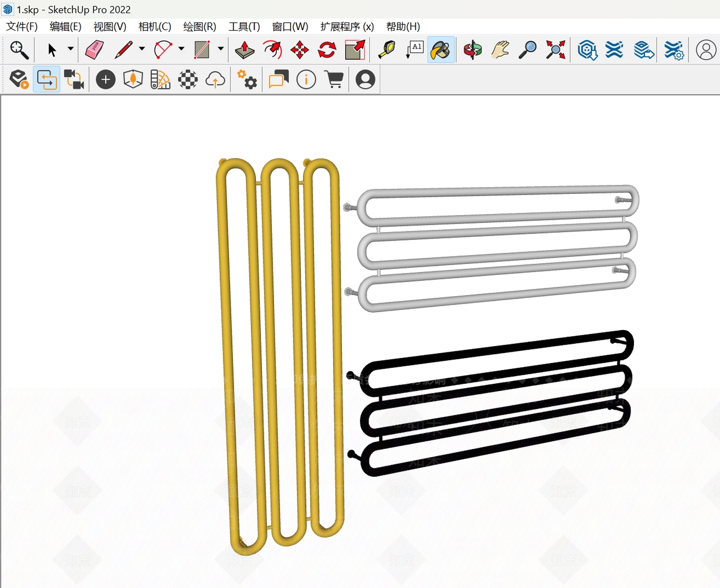
Task: Select the Orbit camera tool
Action: pyautogui.click(x=473, y=50)
